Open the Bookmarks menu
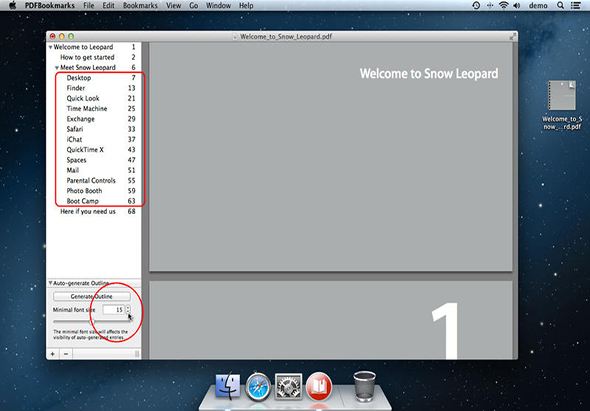The width and height of the screenshot is (590, 411). [140, 5]
